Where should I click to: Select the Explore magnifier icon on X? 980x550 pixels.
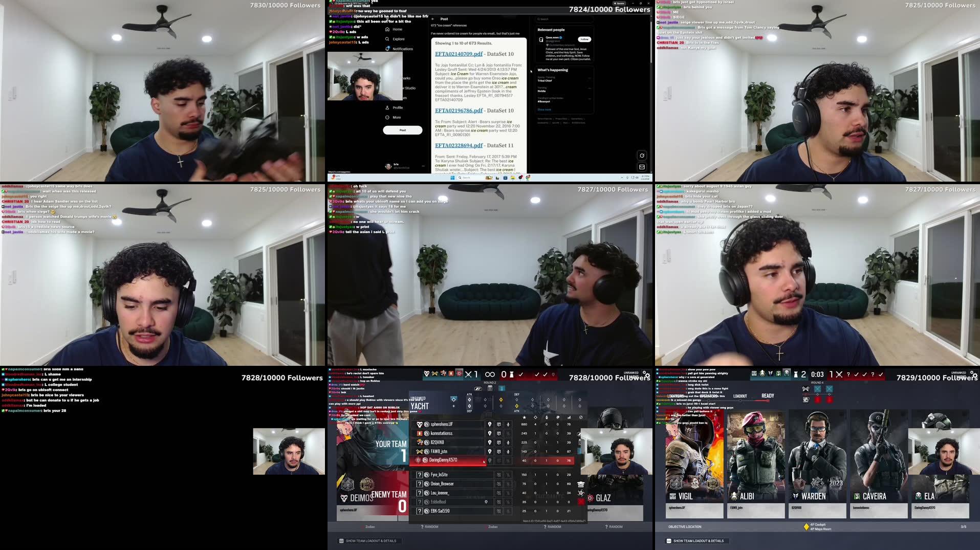click(387, 39)
